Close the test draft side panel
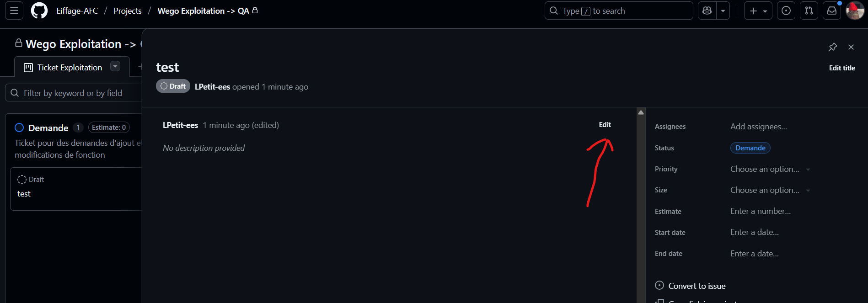This screenshot has height=303, width=868. point(851,47)
